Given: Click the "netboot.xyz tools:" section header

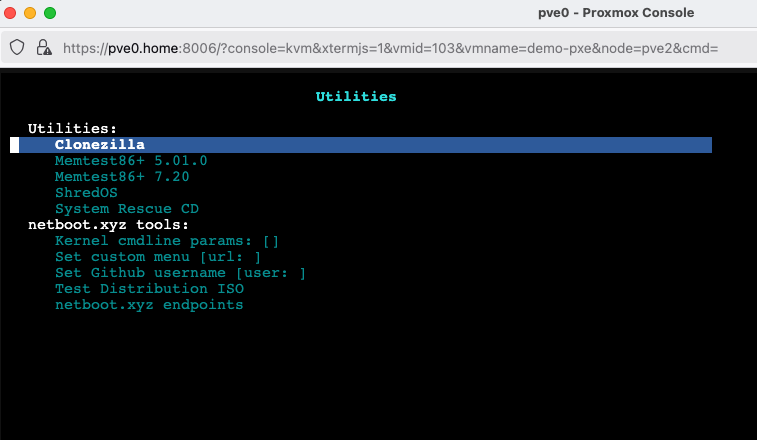Looking at the screenshot, I should [x=108, y=225].
